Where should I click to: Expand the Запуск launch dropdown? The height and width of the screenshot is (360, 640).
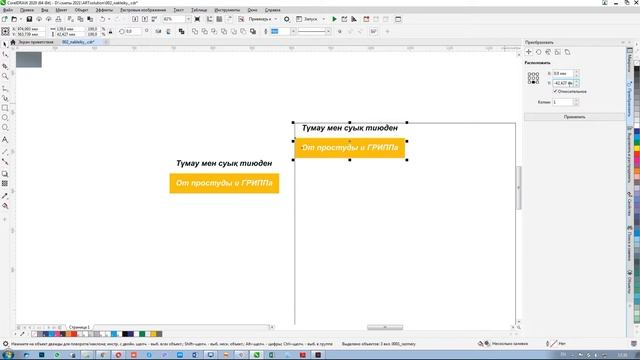[324, 19]
